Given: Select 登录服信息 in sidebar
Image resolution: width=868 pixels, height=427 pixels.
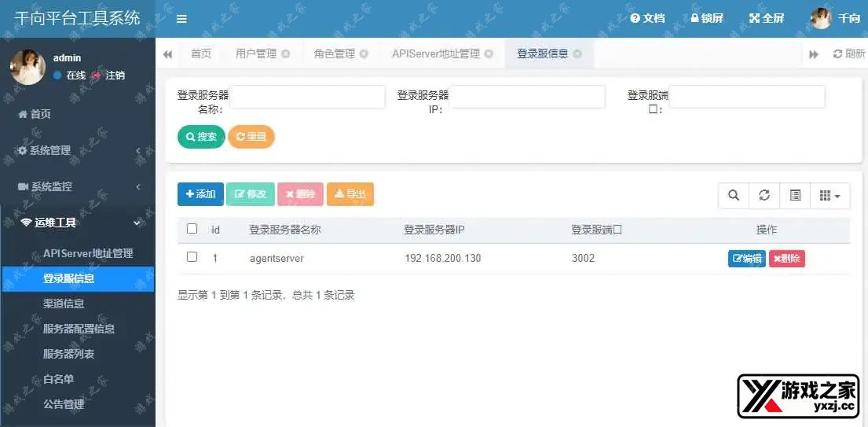Looking at the screenshot, I should click(x=78, y=278).
